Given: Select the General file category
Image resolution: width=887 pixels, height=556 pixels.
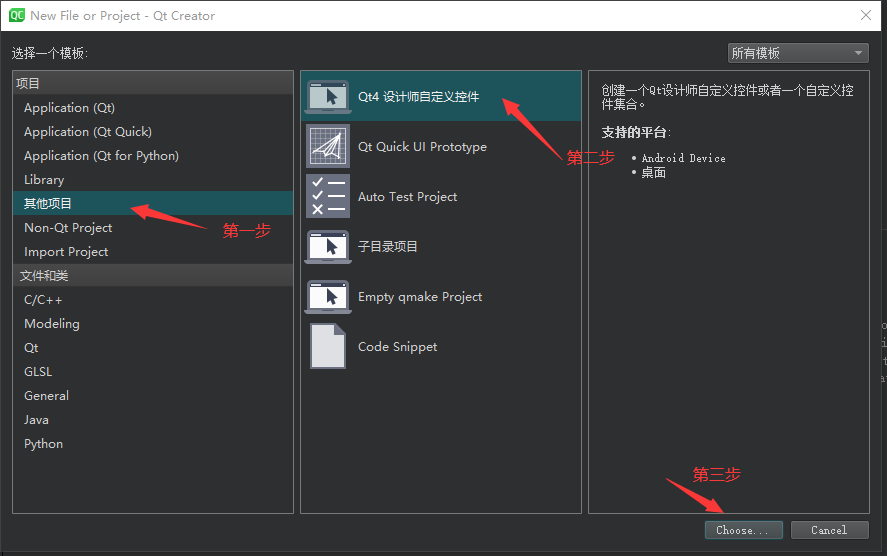Looking at the screenshot, I should 153,396.
